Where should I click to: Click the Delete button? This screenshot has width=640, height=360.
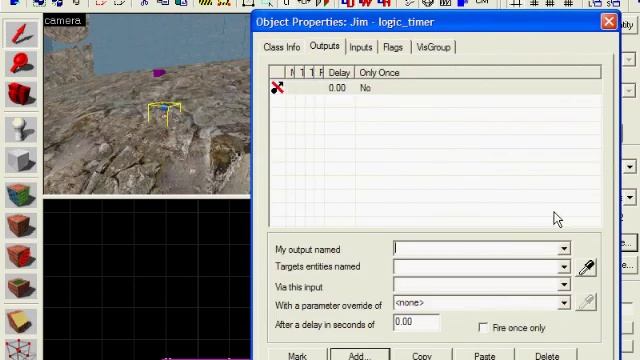click(547, 355)
